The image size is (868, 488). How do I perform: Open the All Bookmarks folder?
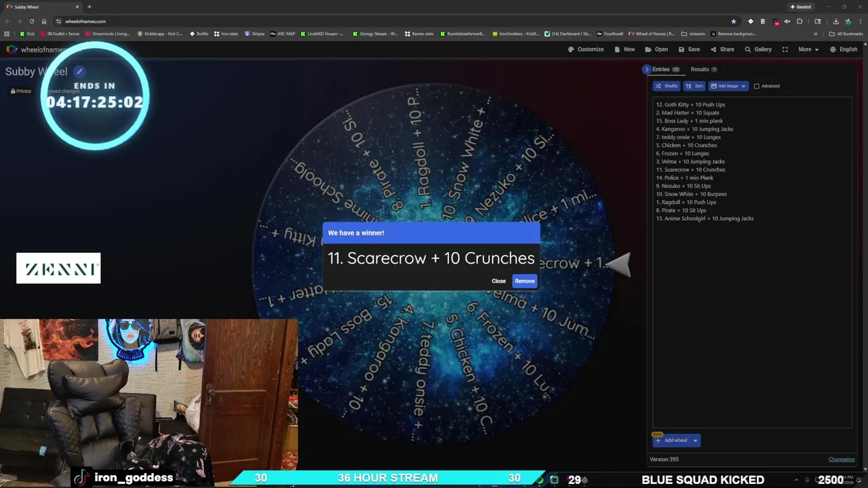846,33
